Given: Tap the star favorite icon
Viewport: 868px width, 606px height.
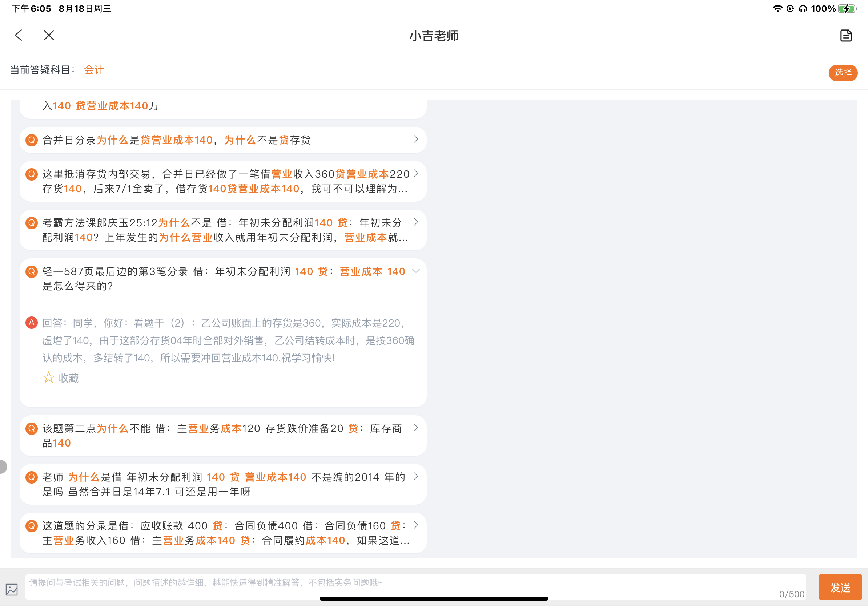Looking at the screenshot, I should [48, 377].
